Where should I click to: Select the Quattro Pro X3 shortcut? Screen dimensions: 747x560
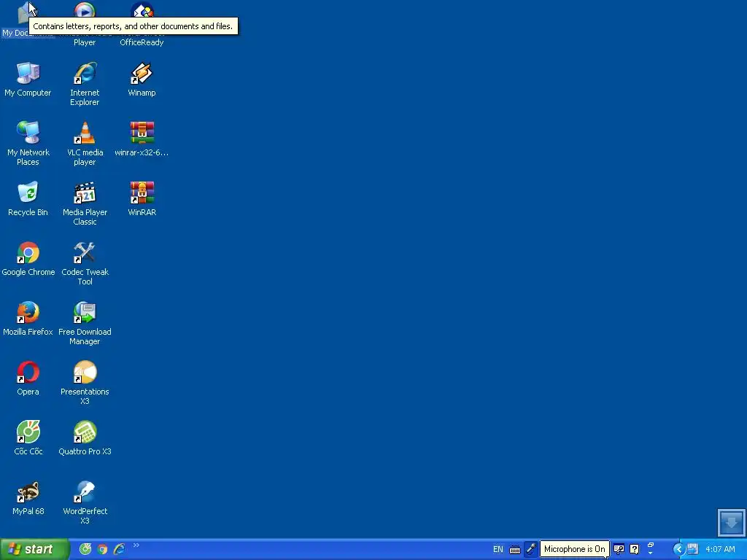[x=85, y=438]
